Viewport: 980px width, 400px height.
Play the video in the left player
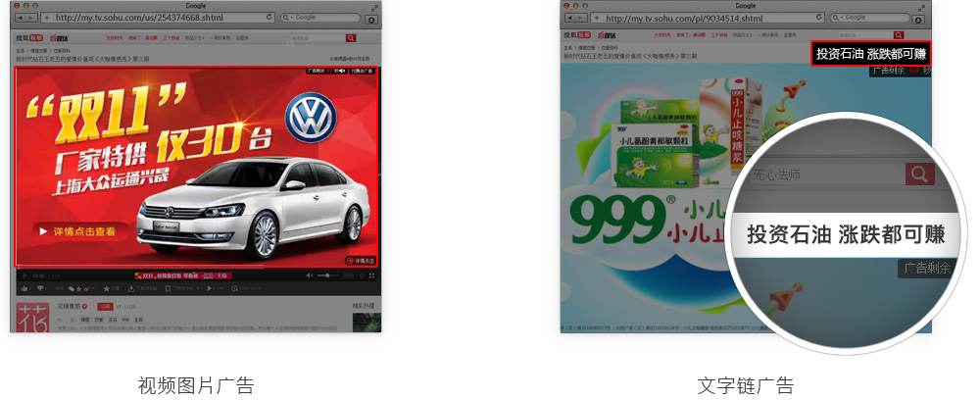point(24,275)
